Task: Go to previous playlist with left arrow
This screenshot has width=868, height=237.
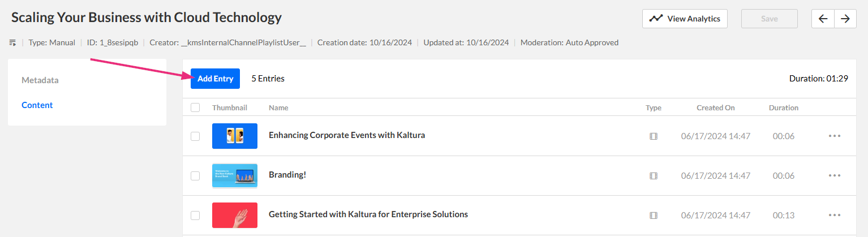Action: (x=823, y=19)
